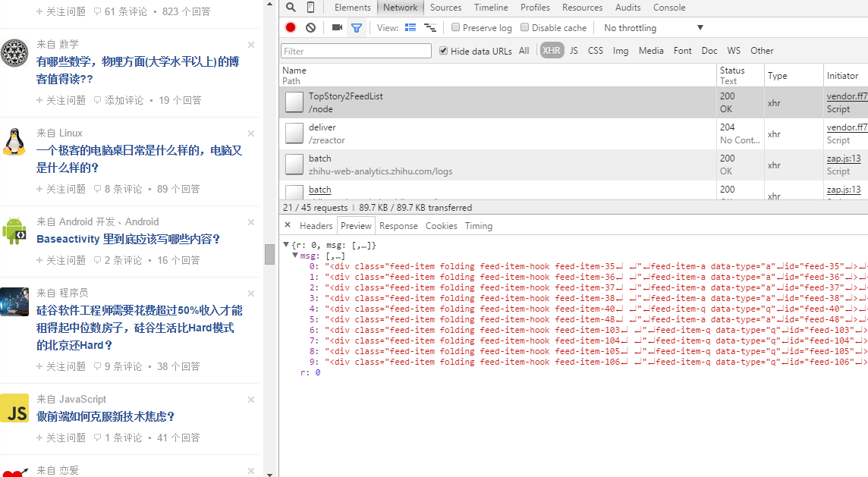This screenshot has height=477, width=868.
Task: Uncheck Hide data URLs
Action: pos(443,51)
